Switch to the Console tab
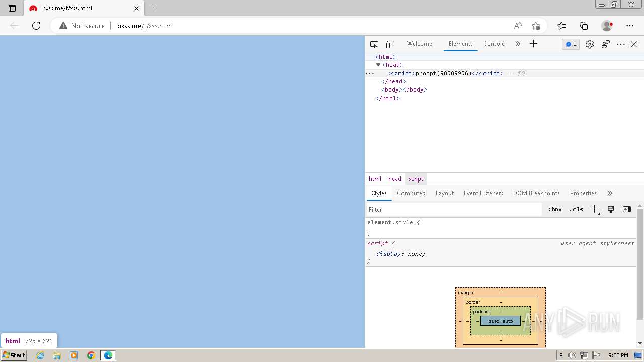 (x=494, y=44)
